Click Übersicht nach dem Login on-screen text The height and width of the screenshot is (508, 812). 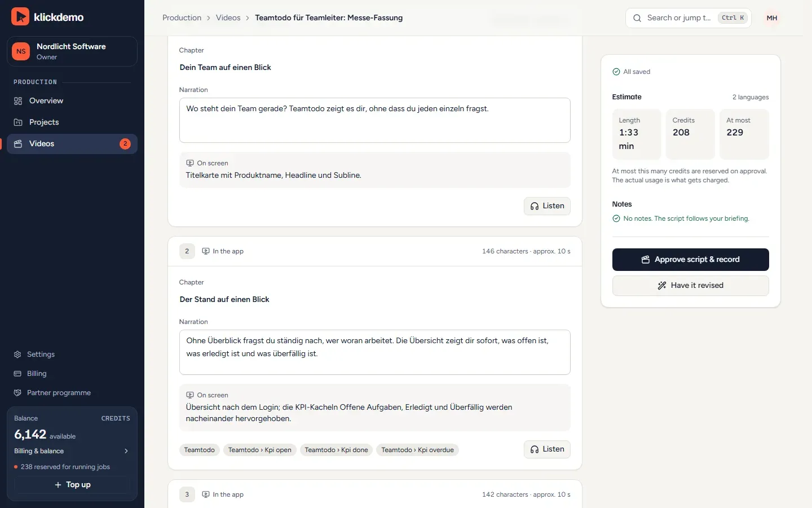(349, 413)
